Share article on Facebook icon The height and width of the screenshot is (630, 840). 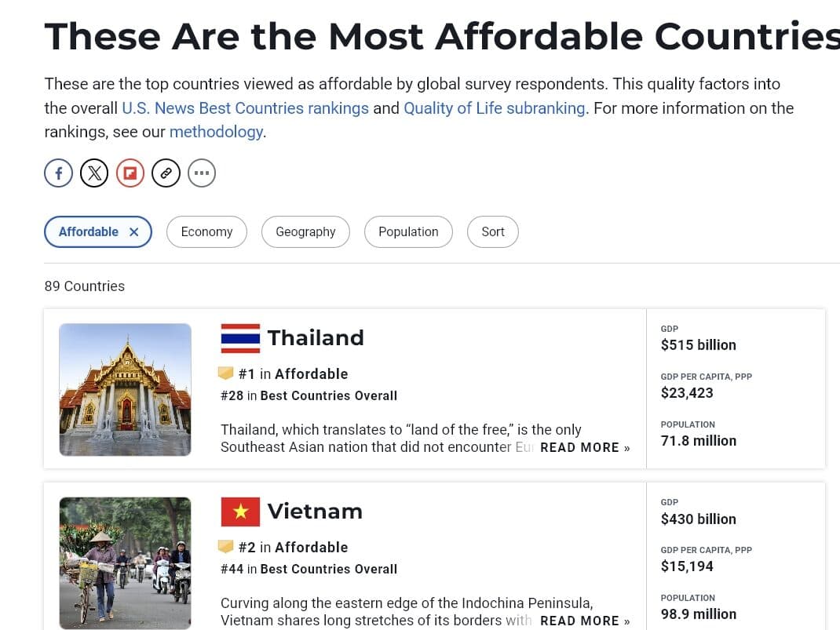click(59, 173)
